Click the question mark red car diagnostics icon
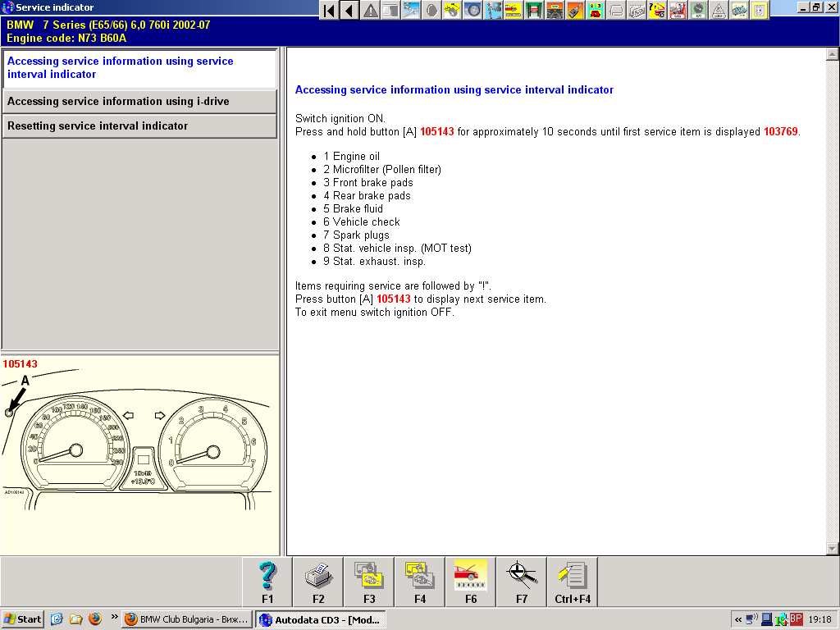The width and height of the screenshot is (840, 630). (x=657, y=10)
